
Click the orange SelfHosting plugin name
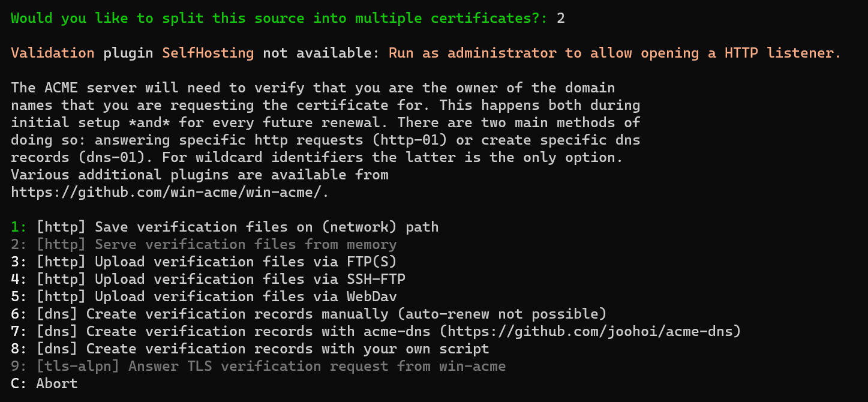click(x=208, y=53)
